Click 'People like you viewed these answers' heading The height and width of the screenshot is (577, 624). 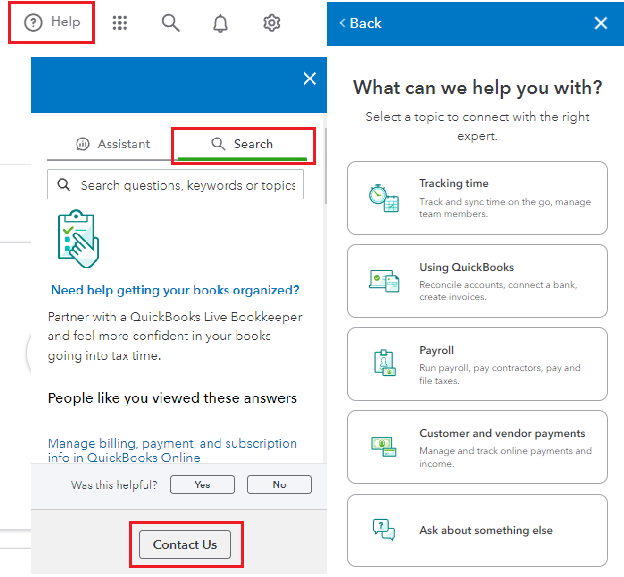pyautogui.click(x=172, y=398)
